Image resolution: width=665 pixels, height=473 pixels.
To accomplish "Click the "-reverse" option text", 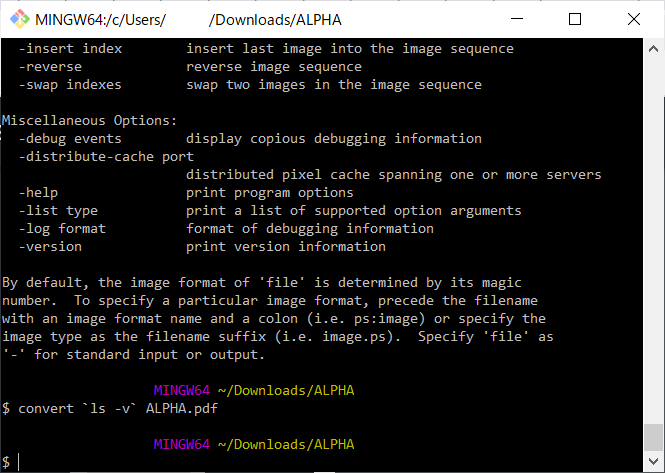I will pyautogui.click(x=50, y=66).
